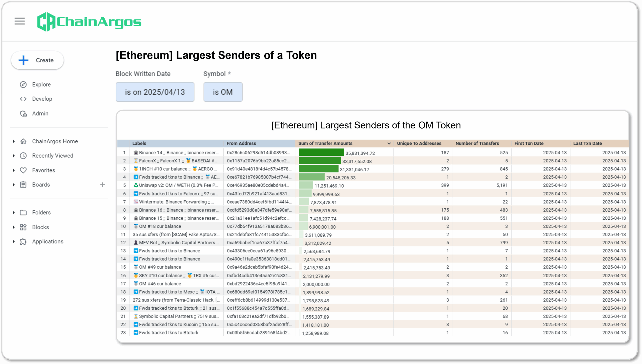Viewport: 642px width, 364px height.
Task: Click the Boards clipboard icon
Action: (x=23, y=185)
